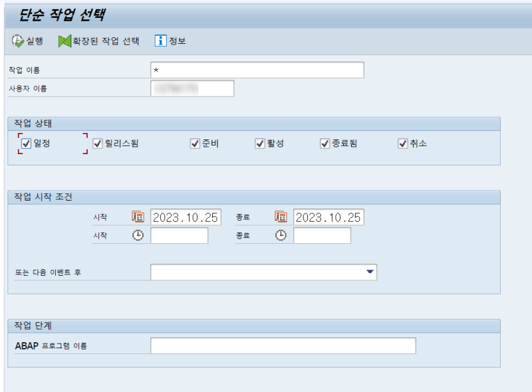Toggle the 준비 status checkbox

point(194,143)
